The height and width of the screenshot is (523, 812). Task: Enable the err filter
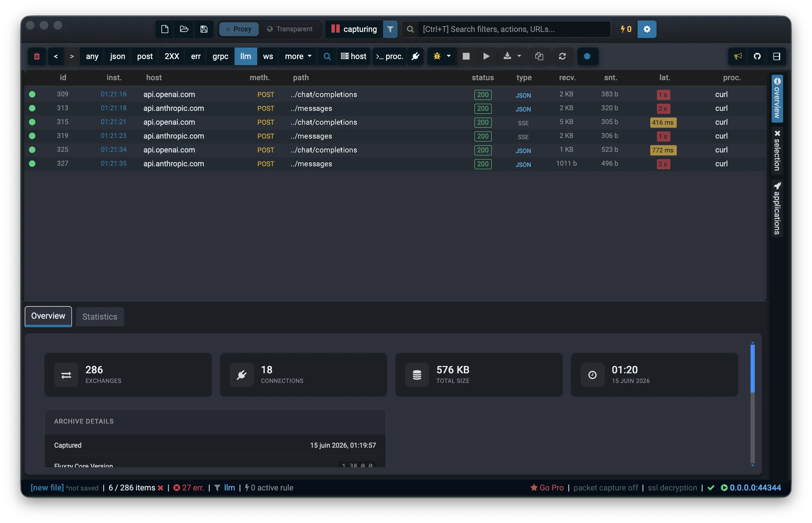tap(196, 56)
